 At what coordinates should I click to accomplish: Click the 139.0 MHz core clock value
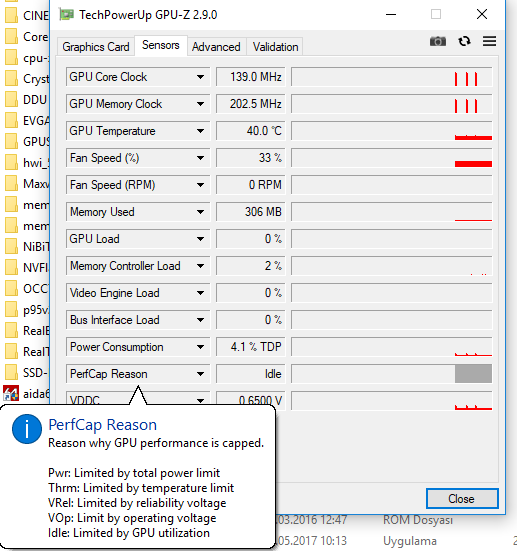point(251,77)
